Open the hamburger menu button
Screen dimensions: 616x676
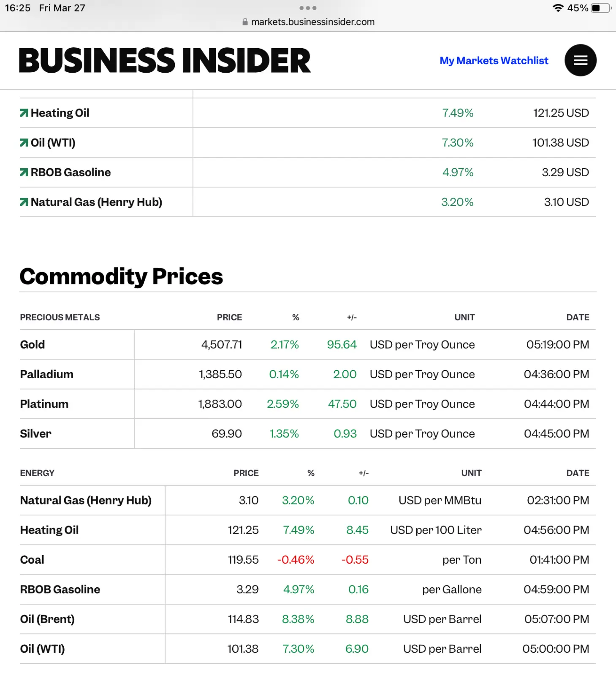(x=581, y=60)
